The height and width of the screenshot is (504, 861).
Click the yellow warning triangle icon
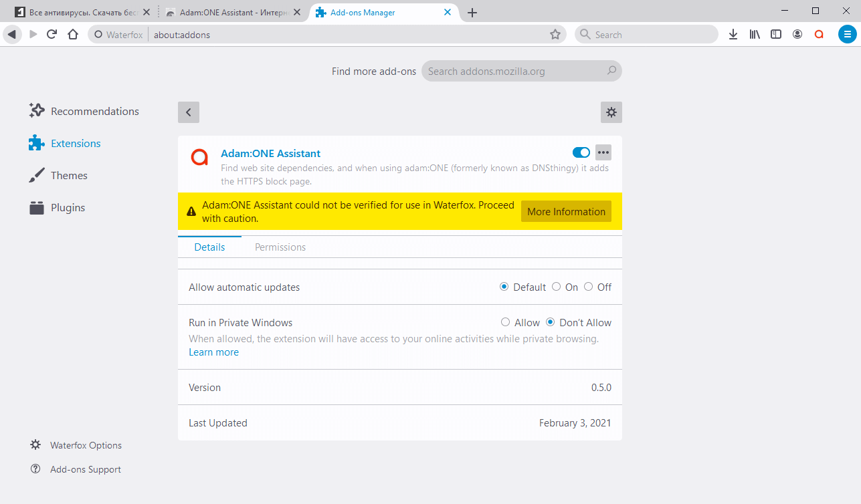[191, 212]
